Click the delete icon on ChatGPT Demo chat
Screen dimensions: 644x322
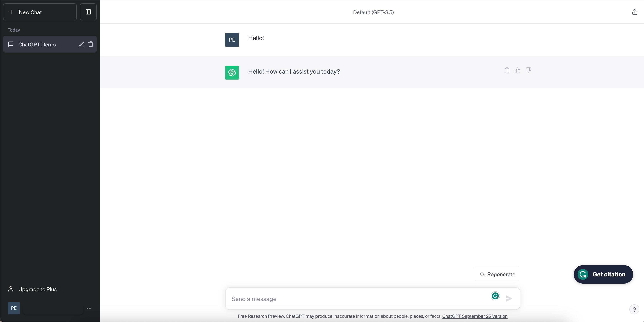90,44
